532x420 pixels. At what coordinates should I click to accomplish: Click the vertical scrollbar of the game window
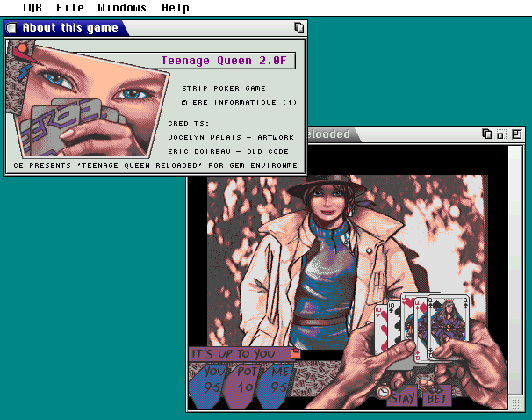516,270
